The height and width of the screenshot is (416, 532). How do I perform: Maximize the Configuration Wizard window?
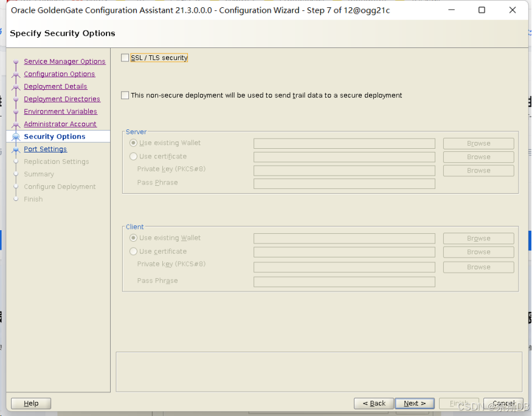point(482,10)
